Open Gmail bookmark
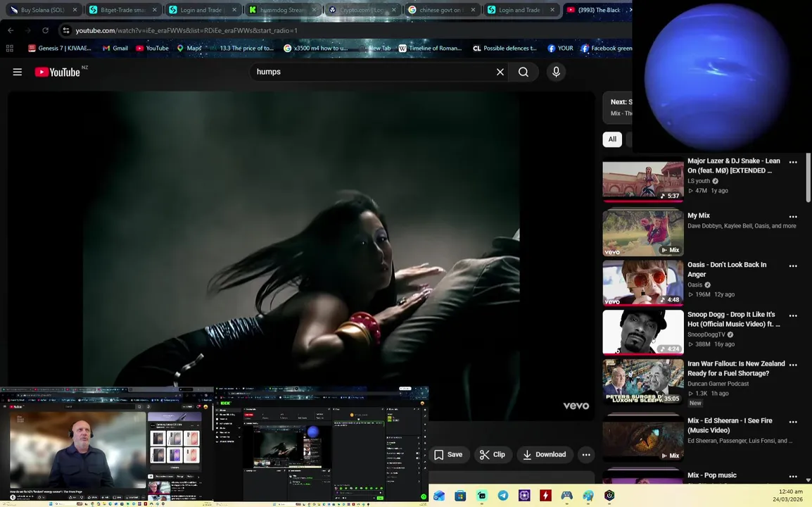This screenshot has height=507, width=812. click(x=115, y=48)
